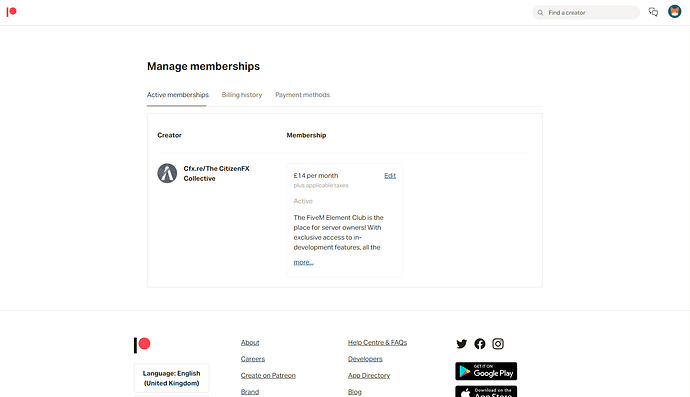
Task: Open the Developers footer link
Action: click(365, 359)
